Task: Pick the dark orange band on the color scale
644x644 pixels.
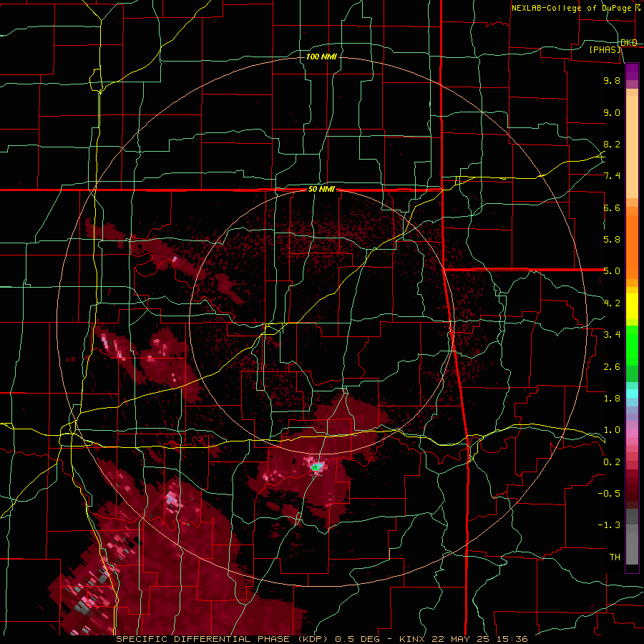Action: coord(632,246)
